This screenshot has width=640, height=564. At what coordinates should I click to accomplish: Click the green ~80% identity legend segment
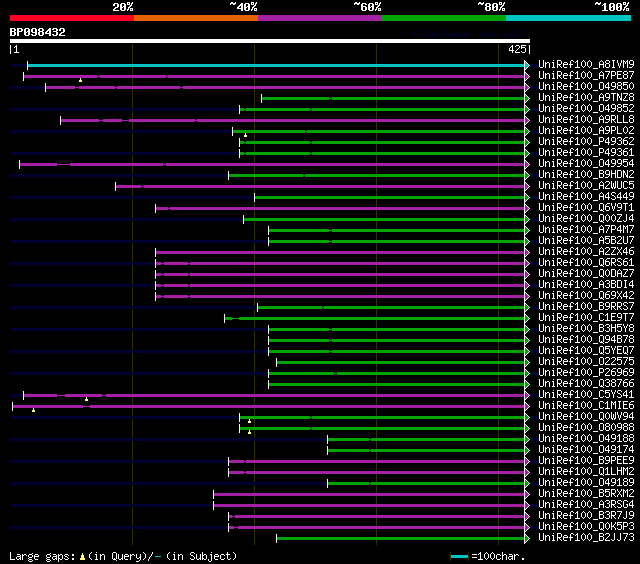click(x=444, y=18)
